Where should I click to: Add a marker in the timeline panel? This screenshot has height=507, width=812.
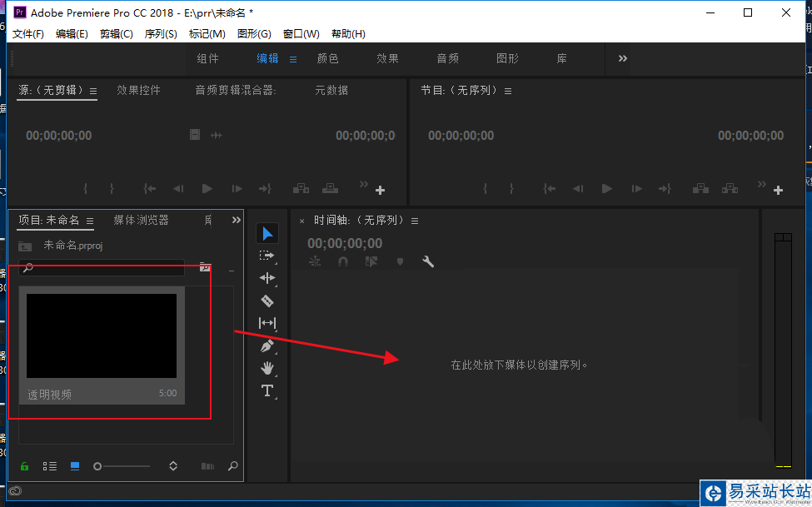(400, 261)
